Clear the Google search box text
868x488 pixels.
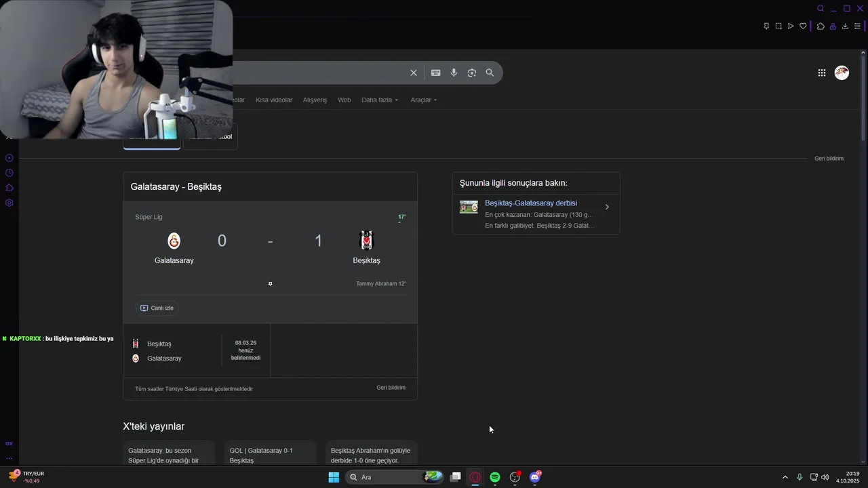point(414,73)
